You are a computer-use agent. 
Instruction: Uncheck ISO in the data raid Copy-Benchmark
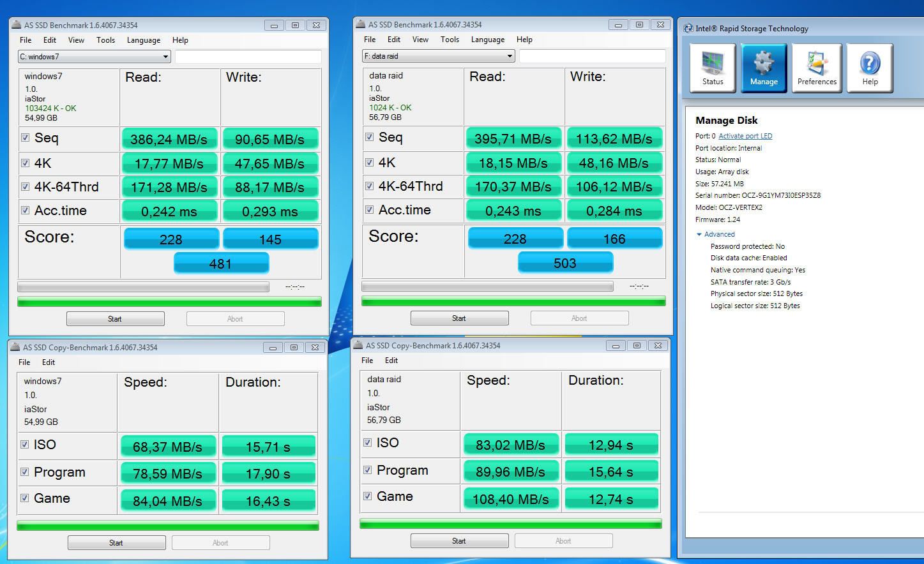pos(367,442)
